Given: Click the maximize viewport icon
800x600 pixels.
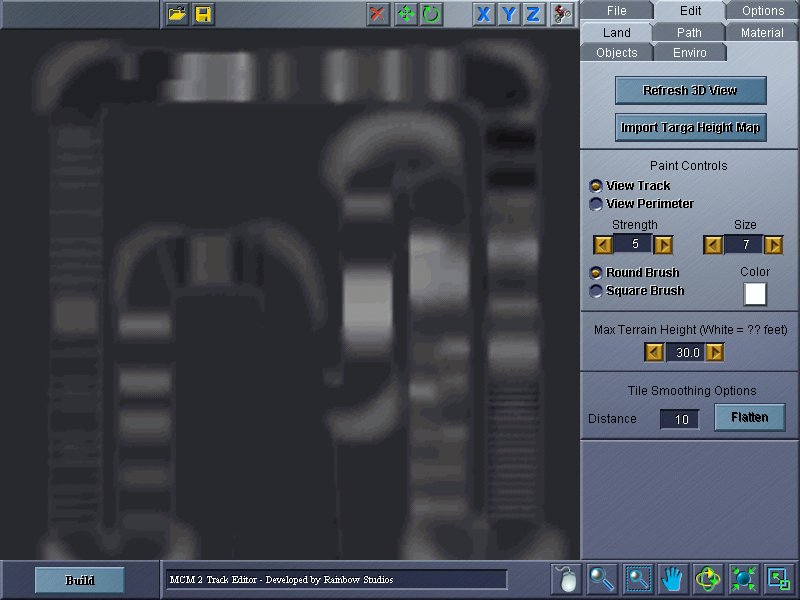Looking at the screenshot, I should tap(779, 579).
